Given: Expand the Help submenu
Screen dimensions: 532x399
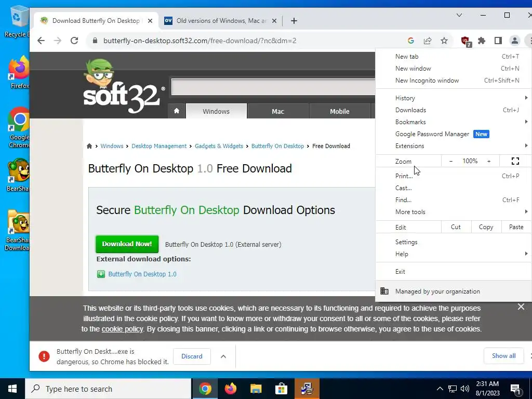Looking at the screenshot, I should [454, 254].
